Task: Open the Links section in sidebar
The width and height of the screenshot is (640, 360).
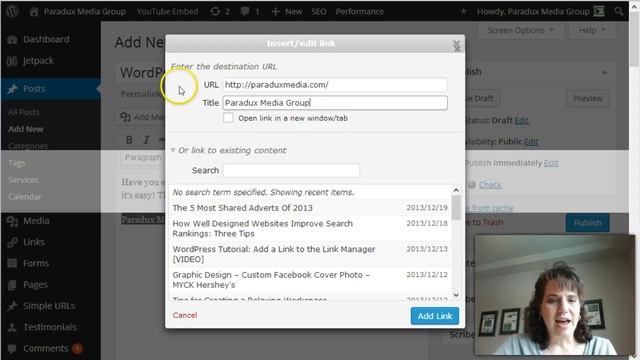Action: [34, 242]
